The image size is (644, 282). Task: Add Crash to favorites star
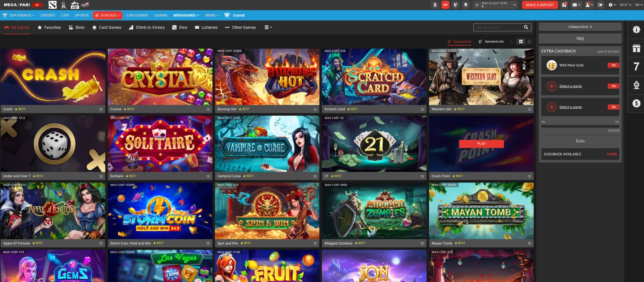[x=101, y=109]
